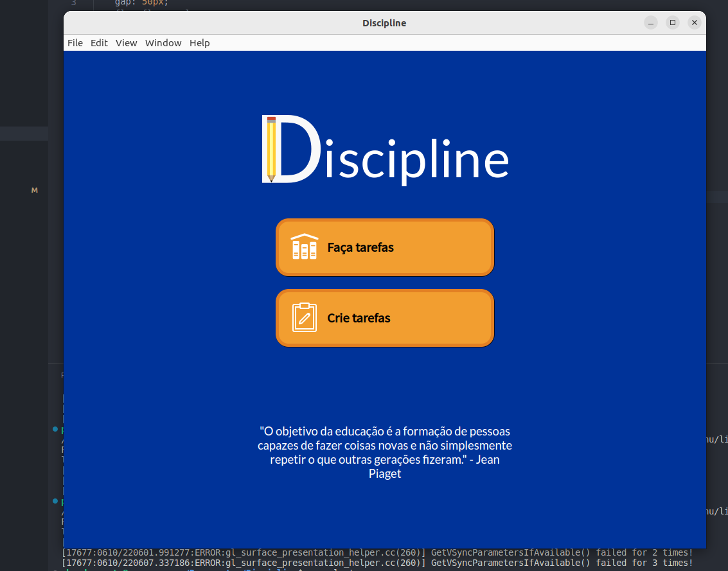Click the maximize icon of the Discipline window
The height and width of the screenshot is (571, 728).
(672, 22)
